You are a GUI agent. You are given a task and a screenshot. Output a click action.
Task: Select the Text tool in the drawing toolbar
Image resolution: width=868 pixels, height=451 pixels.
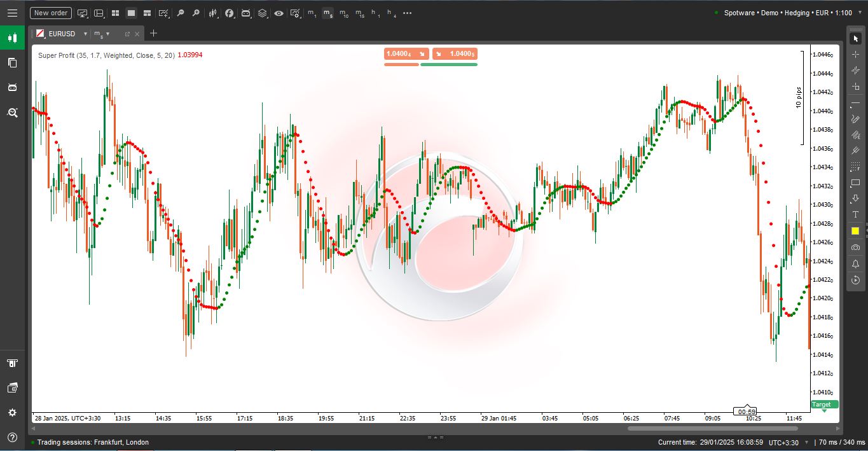[x=855, y=214]
